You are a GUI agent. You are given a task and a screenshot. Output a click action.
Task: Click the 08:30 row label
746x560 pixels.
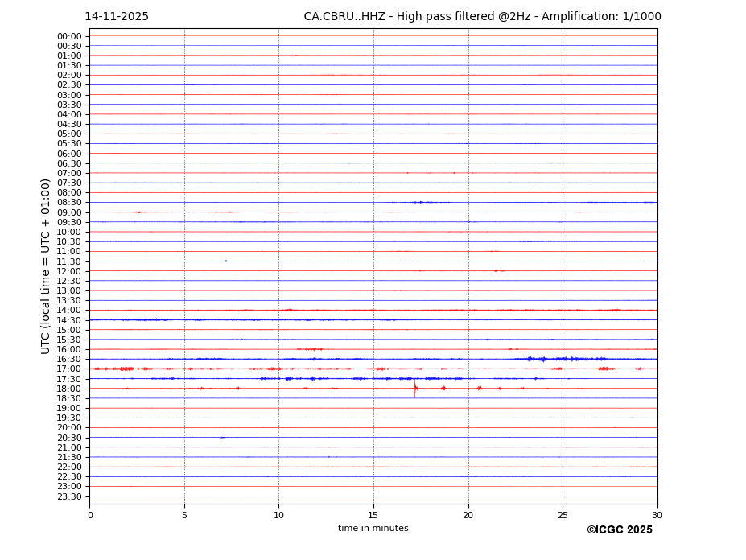tap(69, 203)
